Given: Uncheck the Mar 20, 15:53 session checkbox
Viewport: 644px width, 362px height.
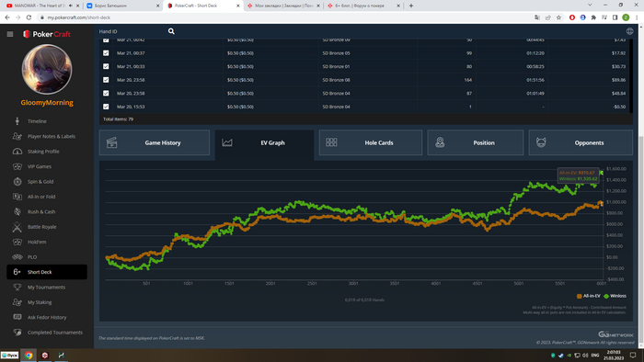Looking at the screenshot, I should (106, 107).
